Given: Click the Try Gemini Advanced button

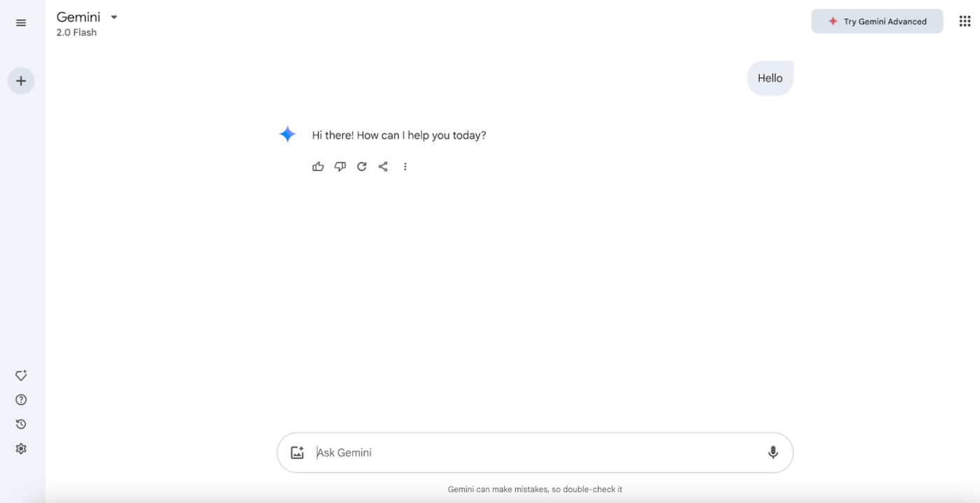Looking at the screenshot, I should [877, 21].
